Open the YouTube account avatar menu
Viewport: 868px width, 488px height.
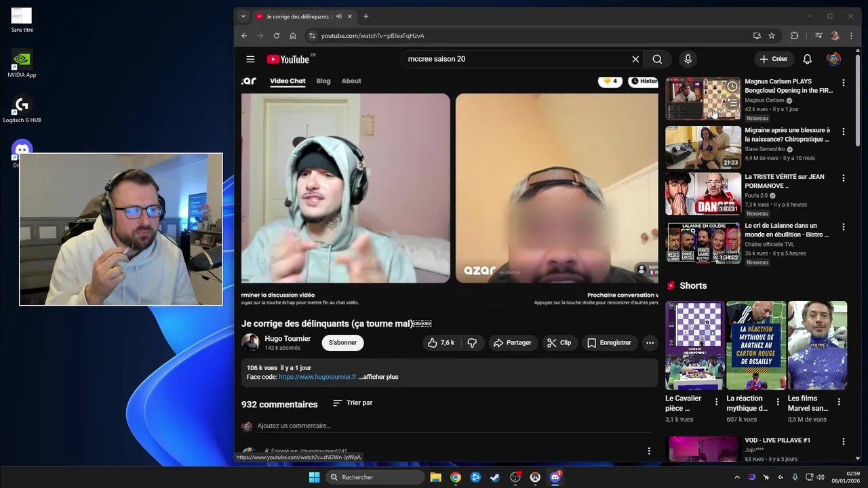point(833,59)
